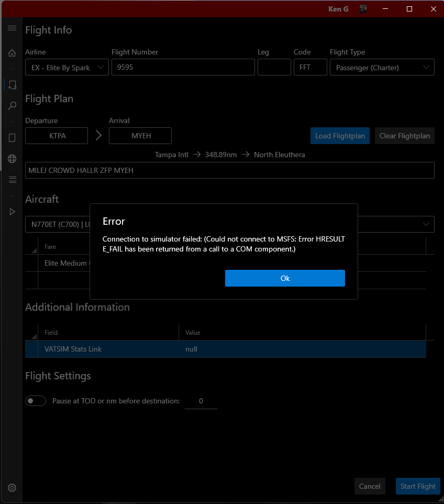Open the Airline dropdown
This screenshot has height=504, width=444.
(x=67, y=68)
